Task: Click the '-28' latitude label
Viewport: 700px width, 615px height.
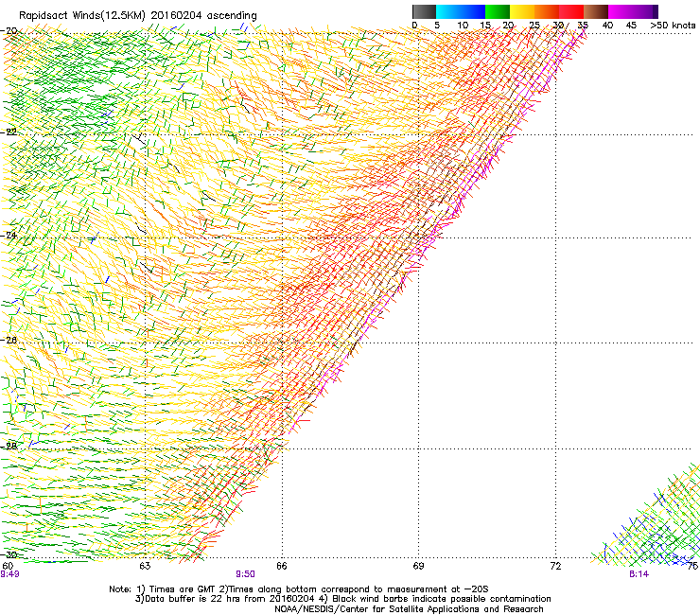Action: 9,446
